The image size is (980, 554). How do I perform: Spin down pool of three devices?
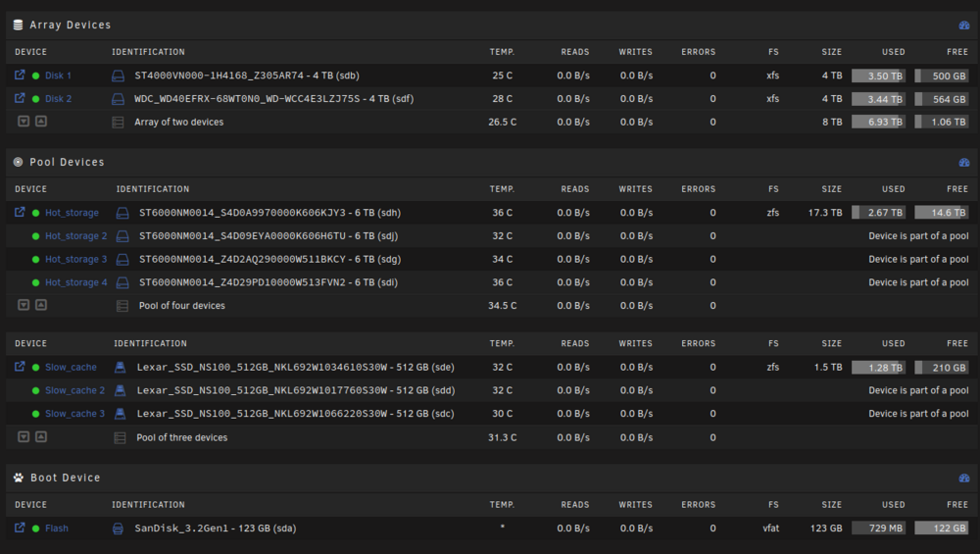24,437
